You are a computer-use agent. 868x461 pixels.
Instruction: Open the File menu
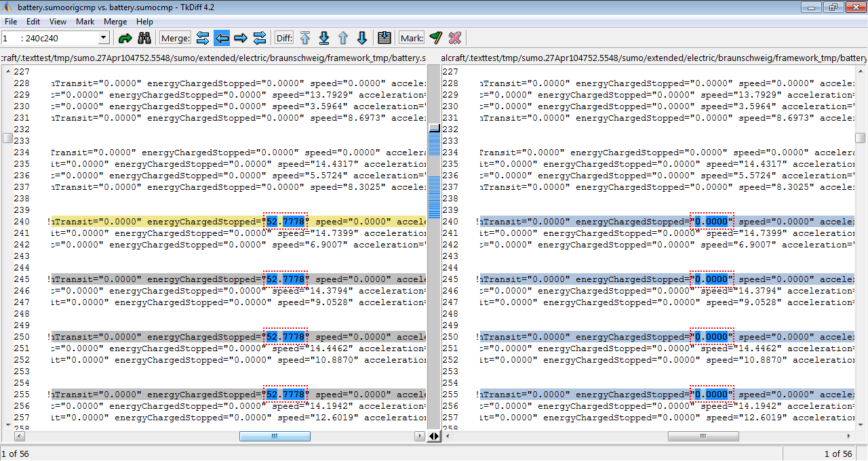(11, 22)
